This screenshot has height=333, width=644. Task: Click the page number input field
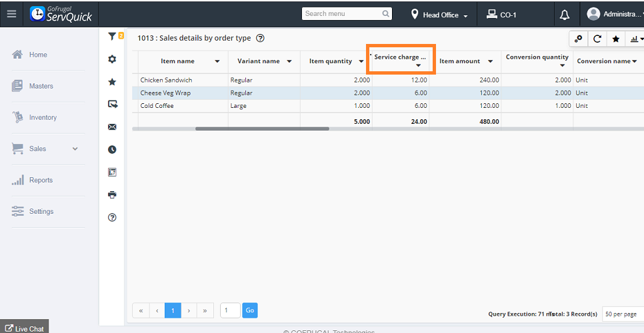coord(230,310)
